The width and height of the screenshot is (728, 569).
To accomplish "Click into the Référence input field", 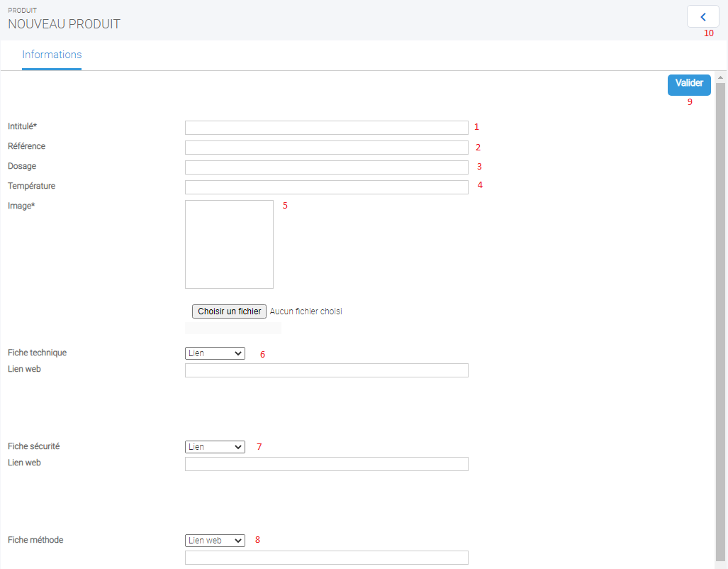I will click(326, 148).
